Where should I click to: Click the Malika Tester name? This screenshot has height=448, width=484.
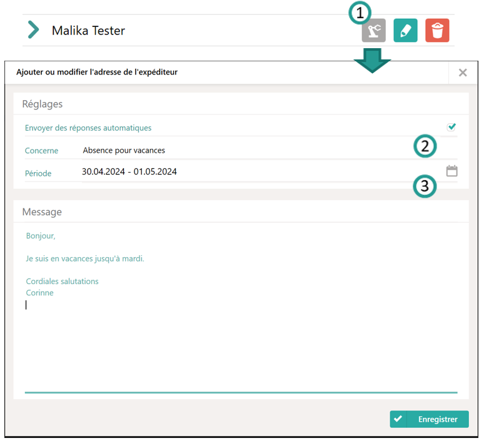pyautogui.click(x=88, y=31)
